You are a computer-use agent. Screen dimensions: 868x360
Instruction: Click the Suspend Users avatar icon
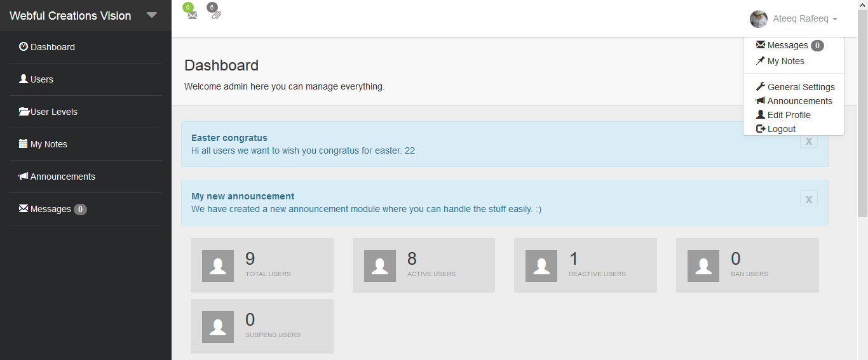[218, 327]
